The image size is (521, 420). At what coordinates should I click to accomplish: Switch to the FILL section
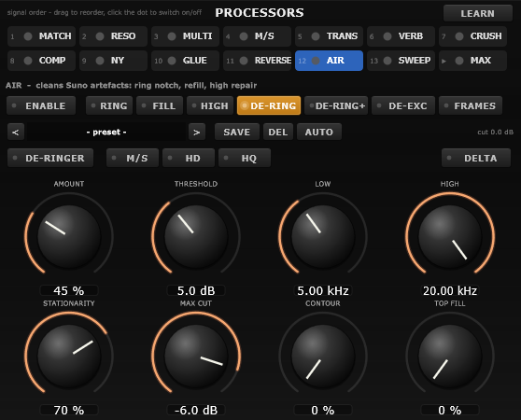pyautogui.click(x=160, y=105)
